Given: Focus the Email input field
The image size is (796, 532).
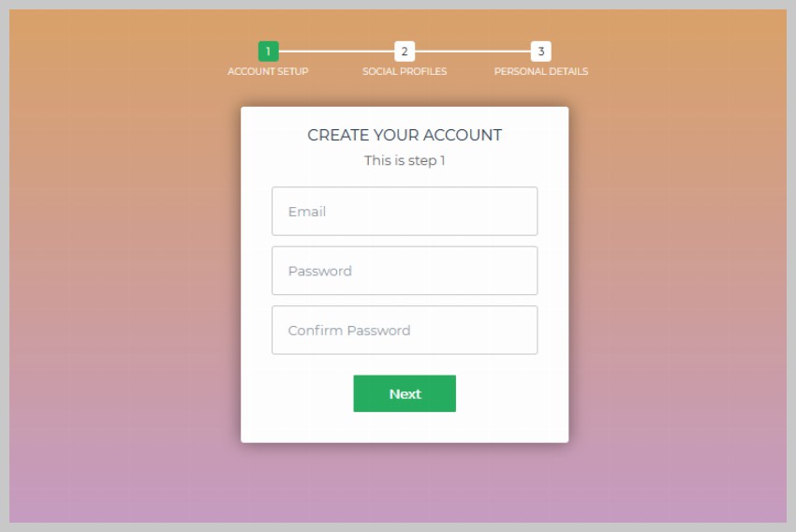Looking at the screenshot, I should 405,212.
